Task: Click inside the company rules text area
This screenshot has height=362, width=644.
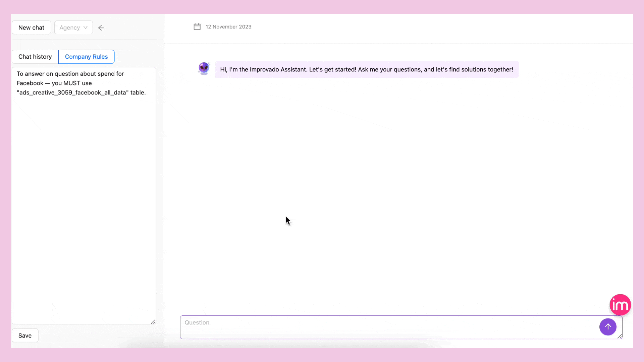Action: (x=84, y=196)
